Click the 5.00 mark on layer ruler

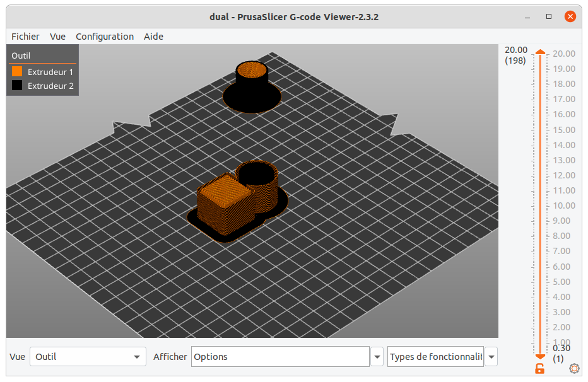coord(562,282)
